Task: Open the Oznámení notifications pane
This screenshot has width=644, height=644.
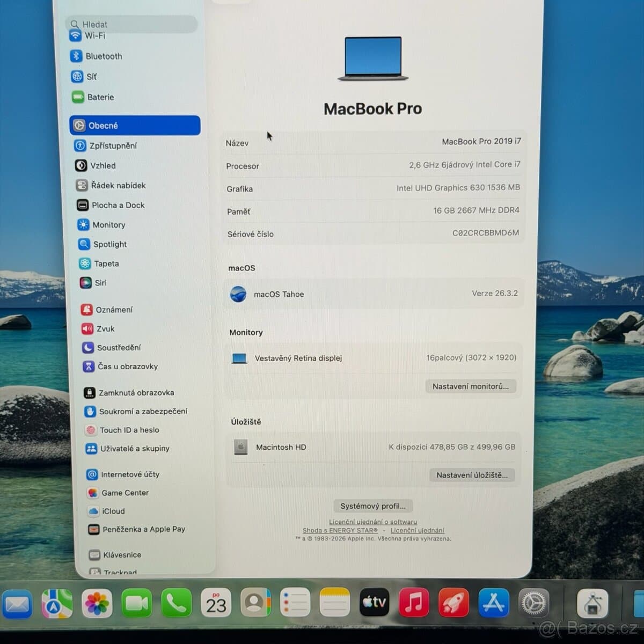Action: [107, 310]
